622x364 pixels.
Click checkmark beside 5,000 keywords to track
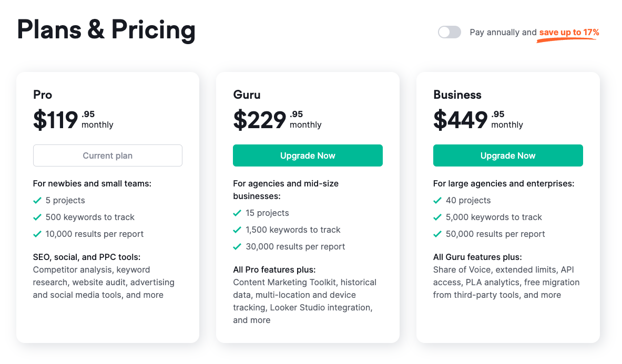(x=437, y=217)
